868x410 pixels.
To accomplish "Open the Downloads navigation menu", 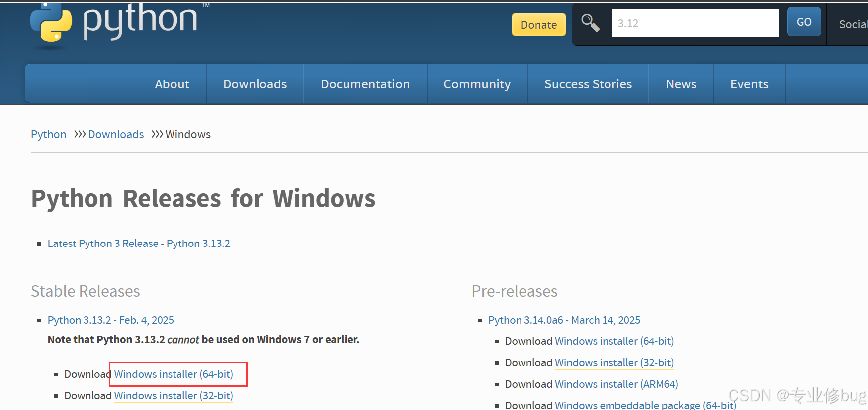I will pos(255,84).
